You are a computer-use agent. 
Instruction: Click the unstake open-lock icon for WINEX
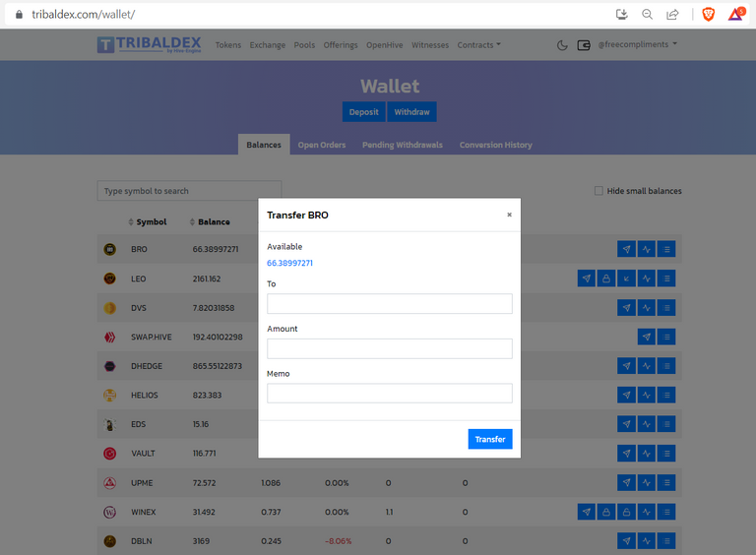click(626, 512)
